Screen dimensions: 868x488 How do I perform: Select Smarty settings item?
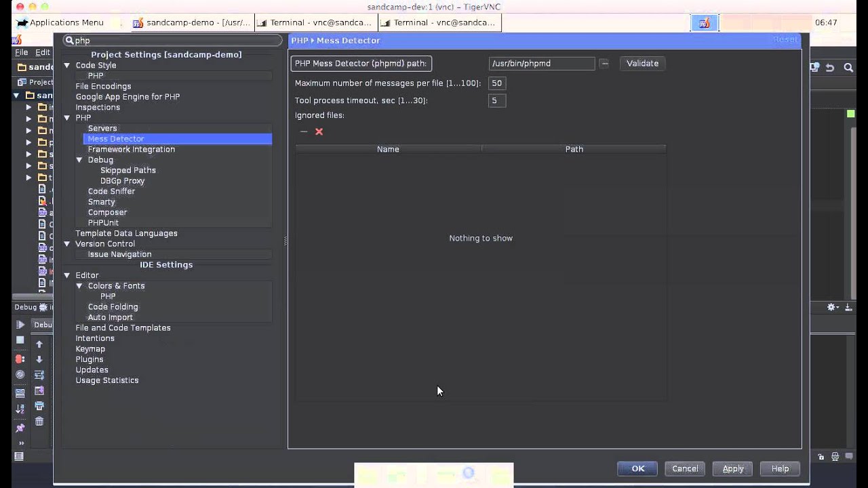coord(102,202)
